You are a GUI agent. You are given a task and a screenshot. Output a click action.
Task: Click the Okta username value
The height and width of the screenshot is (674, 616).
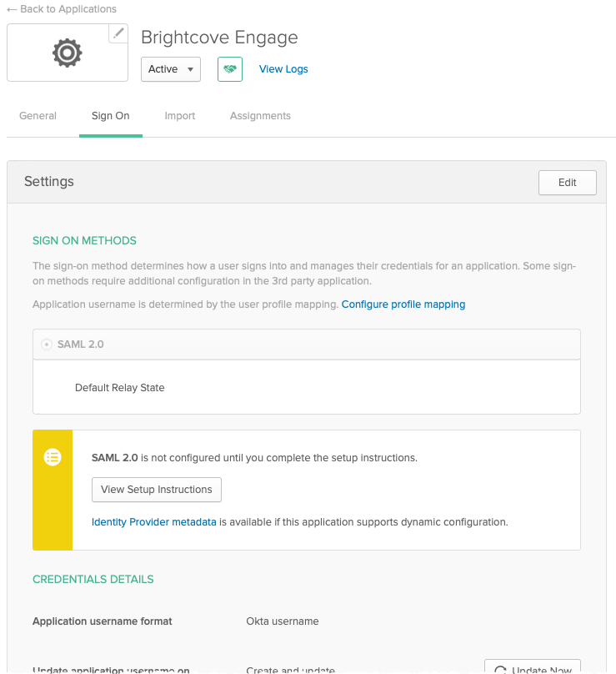[283, 621]
